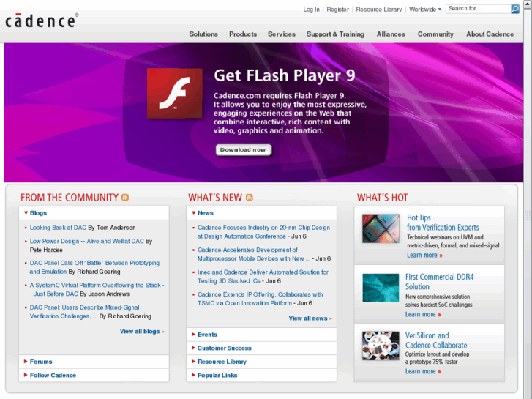Viewport: 532px width, 399px height.
Task: Open First Commercial DDR4 Solution heading
Action: (439, 282)
